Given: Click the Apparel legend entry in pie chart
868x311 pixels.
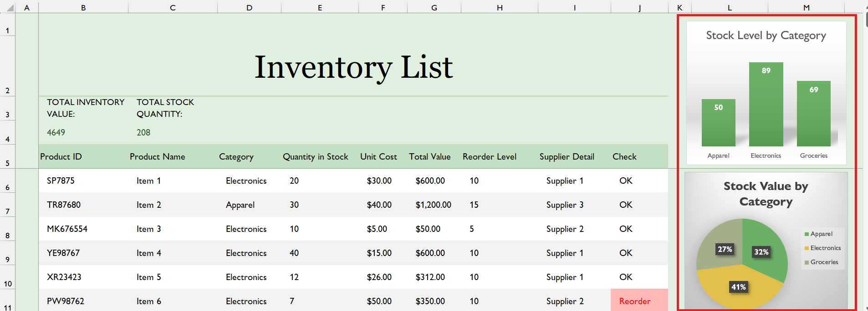Looking at the screenshot, I should 818,234.
